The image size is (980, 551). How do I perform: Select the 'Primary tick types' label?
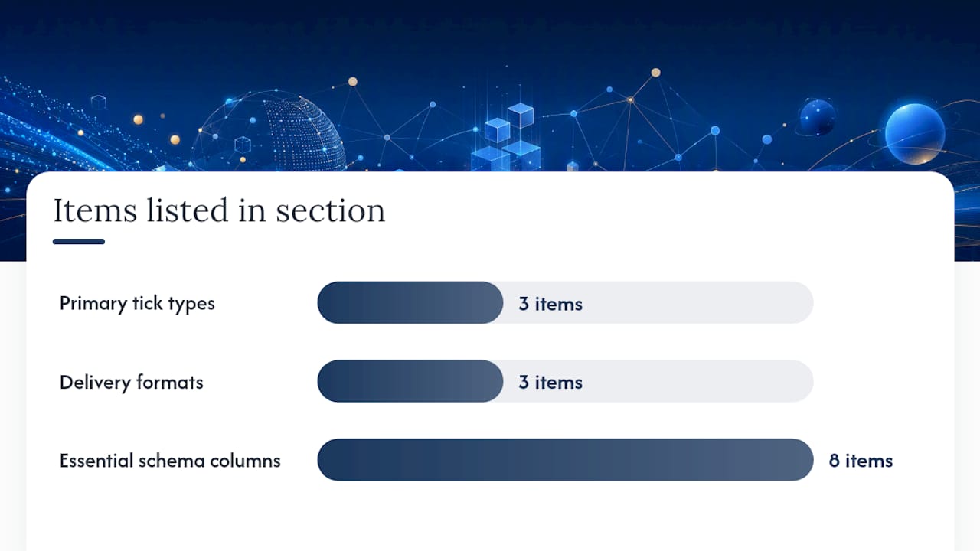(x=137, y=304)
